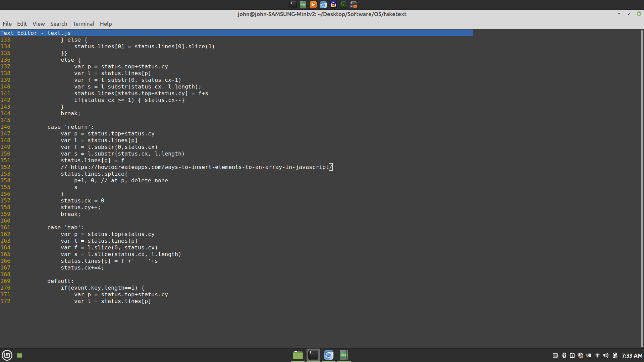Click the howtocreateapps.com URL link
644x362 pixels.
201,167
